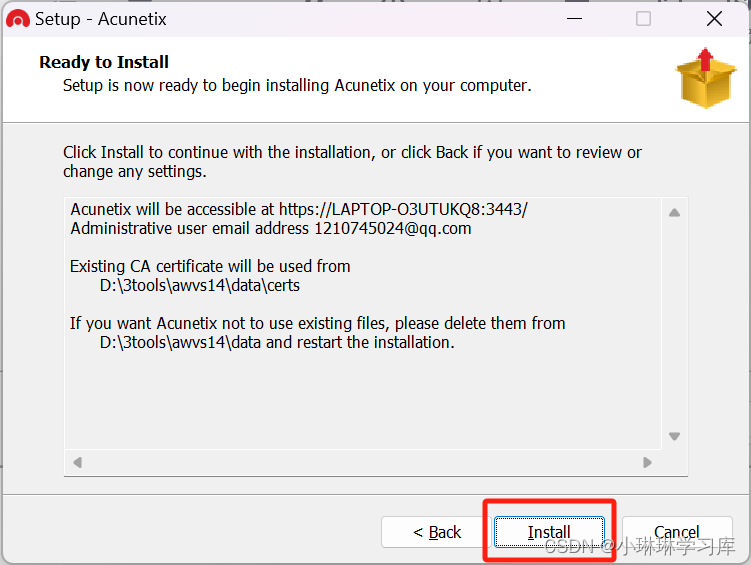Screen dimensions: 751x565
Task: Click the Install button
Action: [549, 531]
